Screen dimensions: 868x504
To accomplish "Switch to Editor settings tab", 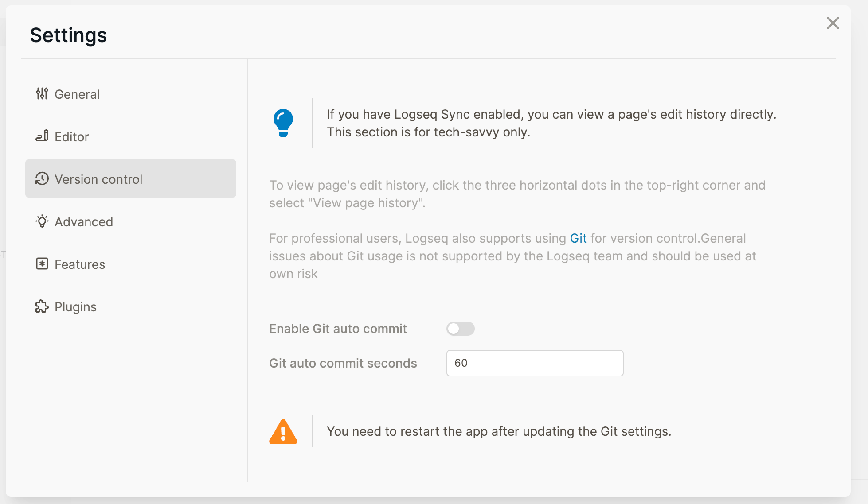I will (x=72, y=137).
